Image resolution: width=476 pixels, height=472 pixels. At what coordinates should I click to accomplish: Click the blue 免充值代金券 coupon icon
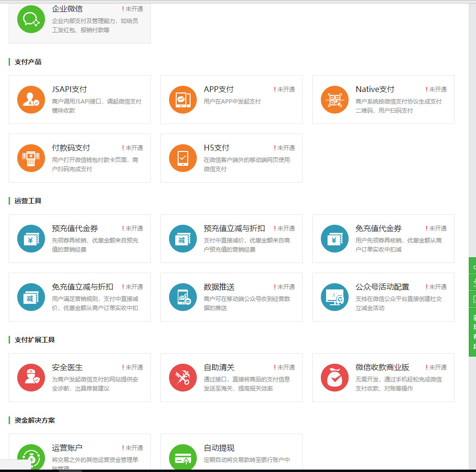click(335, 239)
